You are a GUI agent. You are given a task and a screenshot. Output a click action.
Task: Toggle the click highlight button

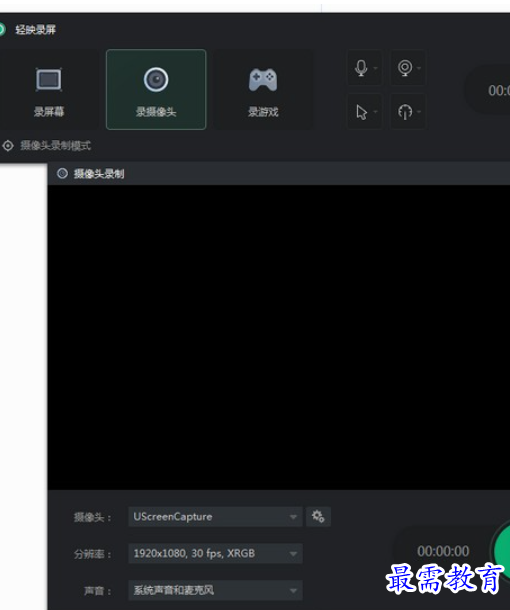point(405,112)
